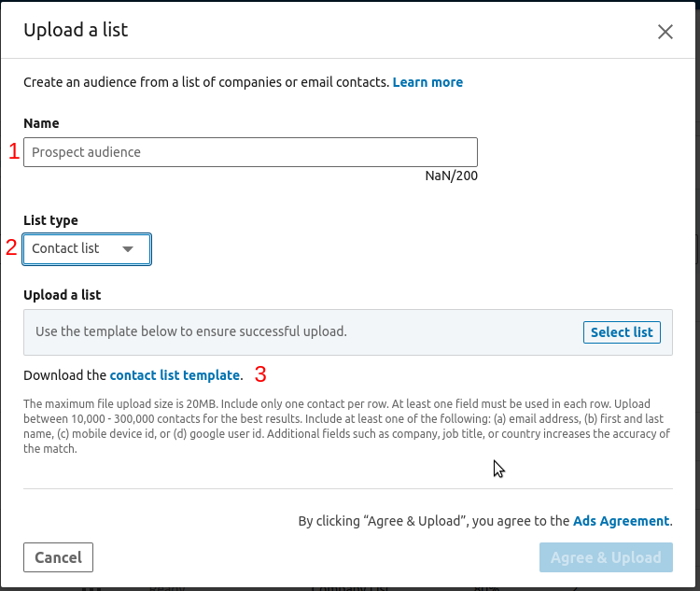
Task: Click the red number 1 annotation
Action: click(x=13, y=152)
